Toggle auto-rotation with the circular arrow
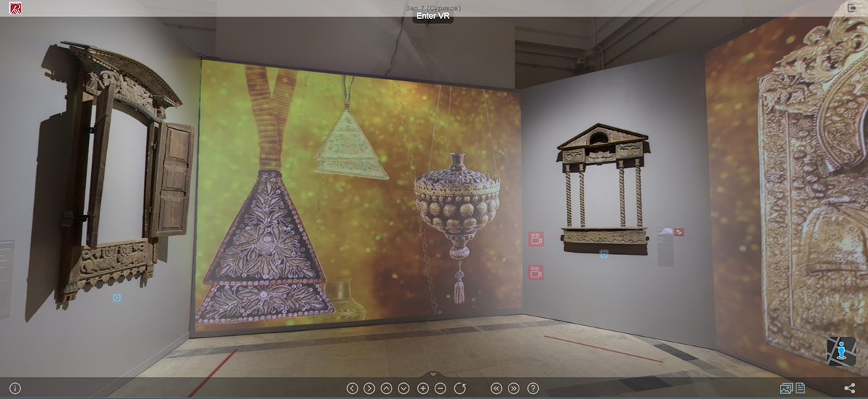The image size is (868, 399). pos(460,388)
